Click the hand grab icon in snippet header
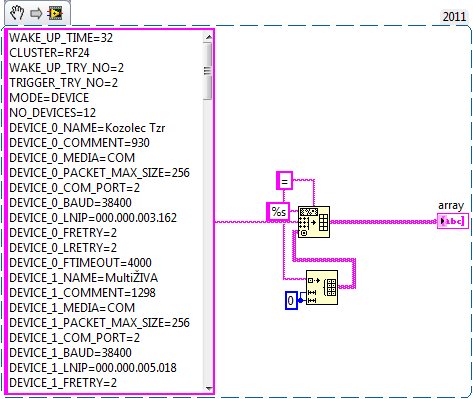473x399 pixels. click(x=17, y=13)
